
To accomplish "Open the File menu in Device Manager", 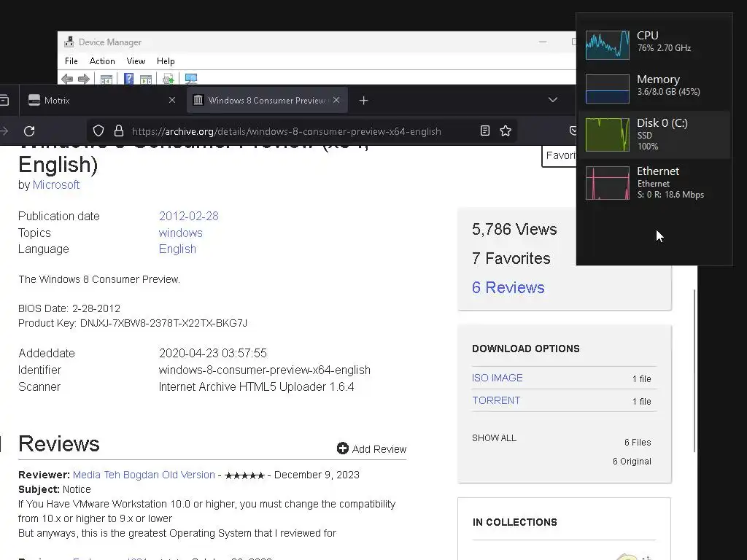I will [x=71, y=61].
